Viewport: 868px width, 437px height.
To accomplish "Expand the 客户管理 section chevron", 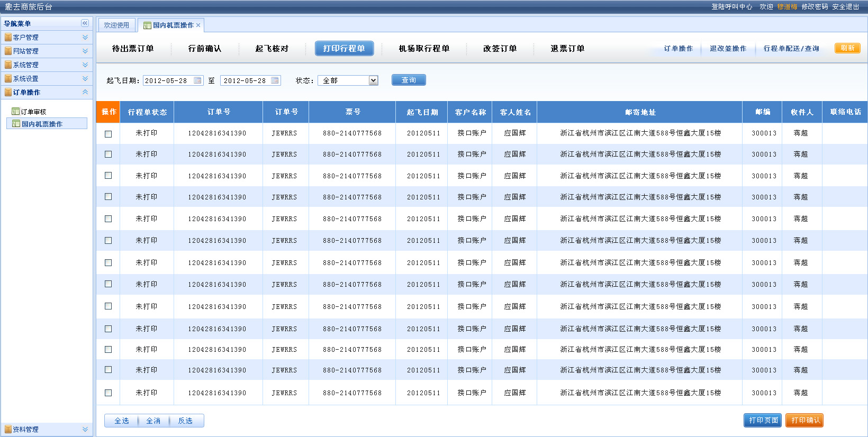I will (x=85, y=38).
